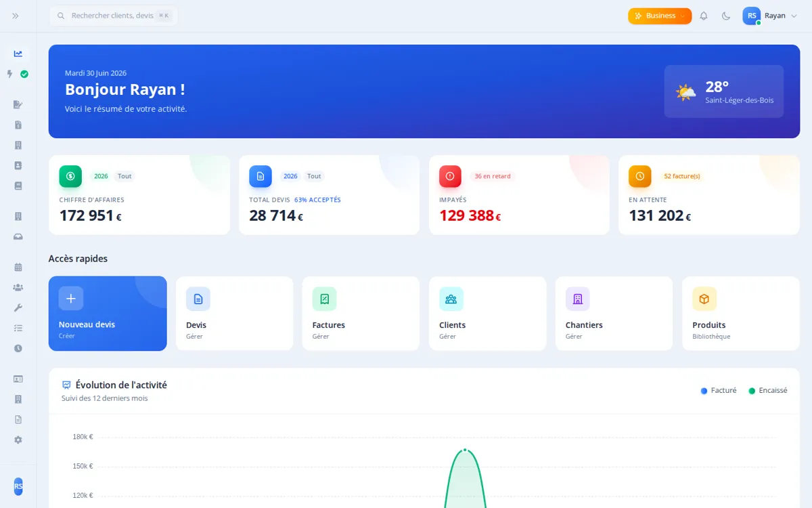Open the Chantiers quick access card
The image size is (812, 508).
click(x=614, y=314)
